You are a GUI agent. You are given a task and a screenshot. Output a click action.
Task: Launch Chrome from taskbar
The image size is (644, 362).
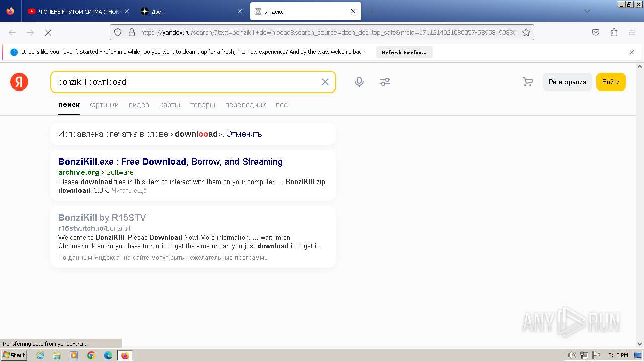click(x=91, y=355)
